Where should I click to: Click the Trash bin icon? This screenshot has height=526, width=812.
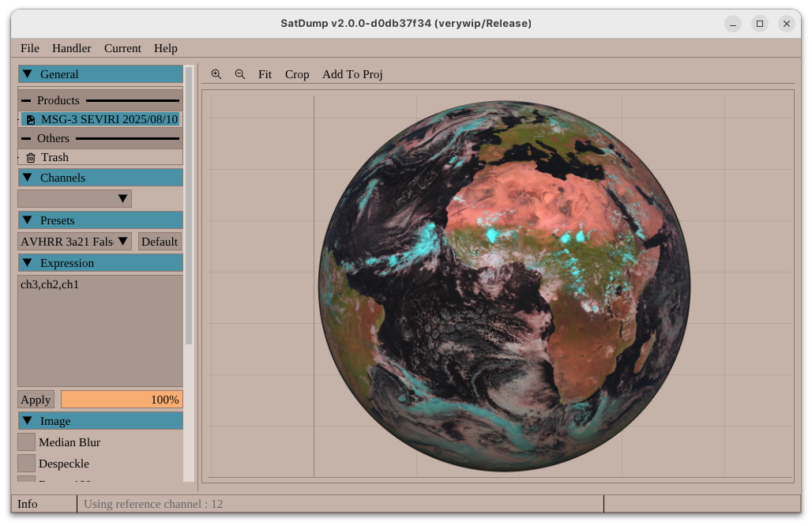pos(31,158)
